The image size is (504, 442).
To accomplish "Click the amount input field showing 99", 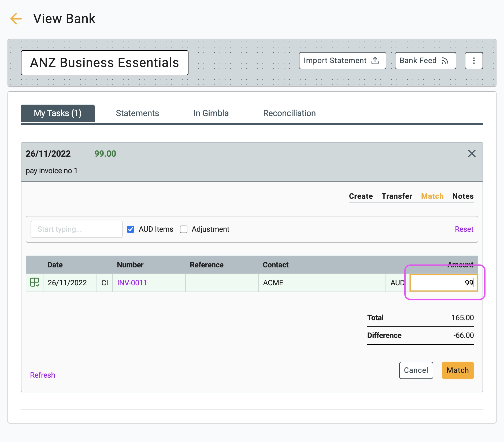I will tap(443, 283).
